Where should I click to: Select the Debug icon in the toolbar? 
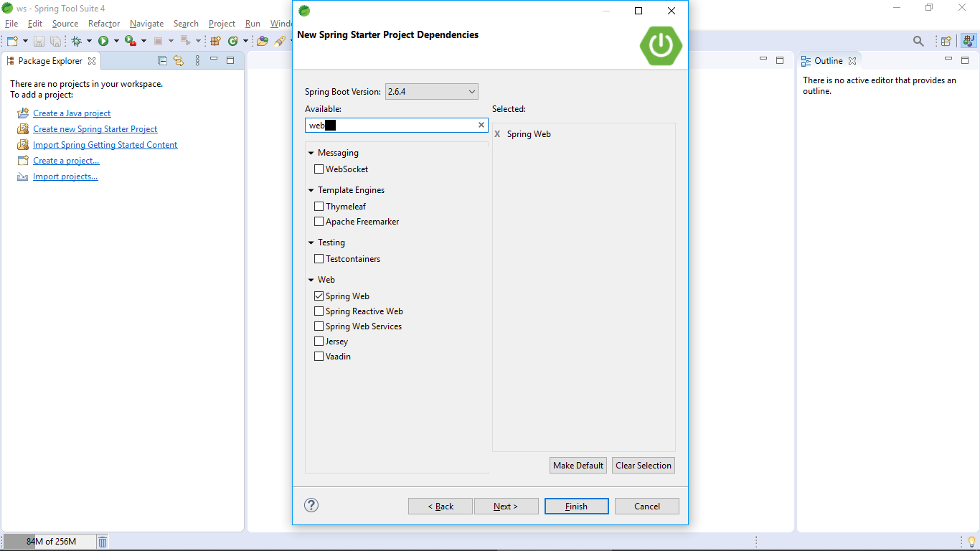point(77,41)
